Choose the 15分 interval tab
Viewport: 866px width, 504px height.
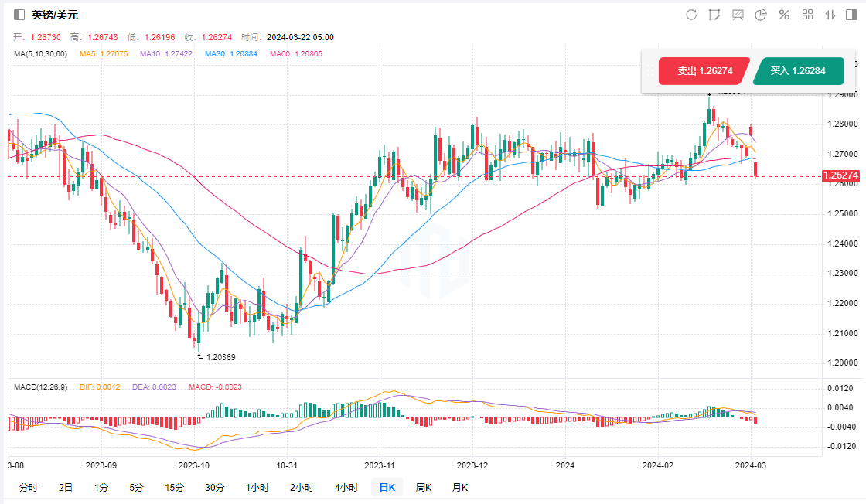[174, 487]
